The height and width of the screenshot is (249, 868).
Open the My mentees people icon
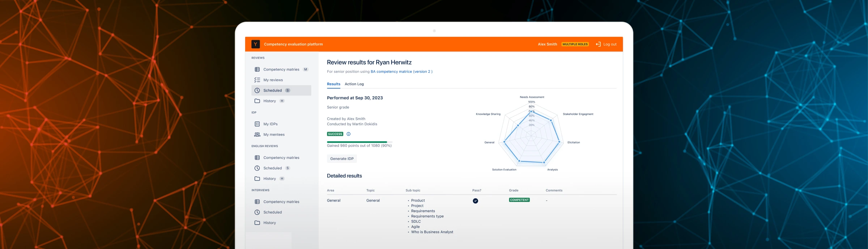click(x=257, y=135)
